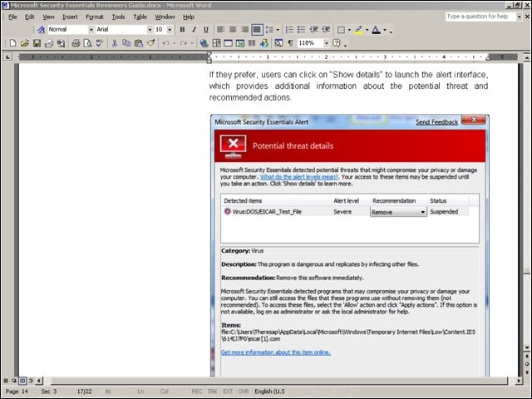Toggle justify alignment
The width and height of the screenshot is (532, 399).
pyautogui.click(x=257, y=30)
